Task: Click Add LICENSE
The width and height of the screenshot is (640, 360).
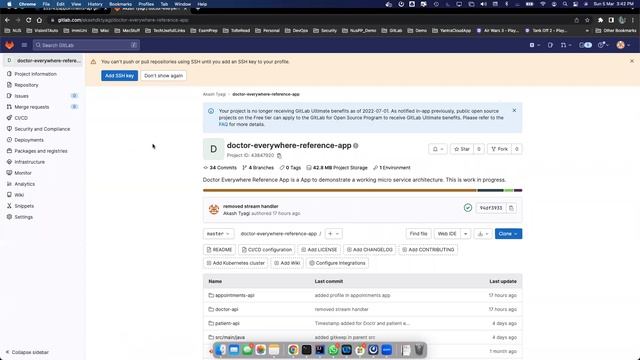Action: pos(319,249)
